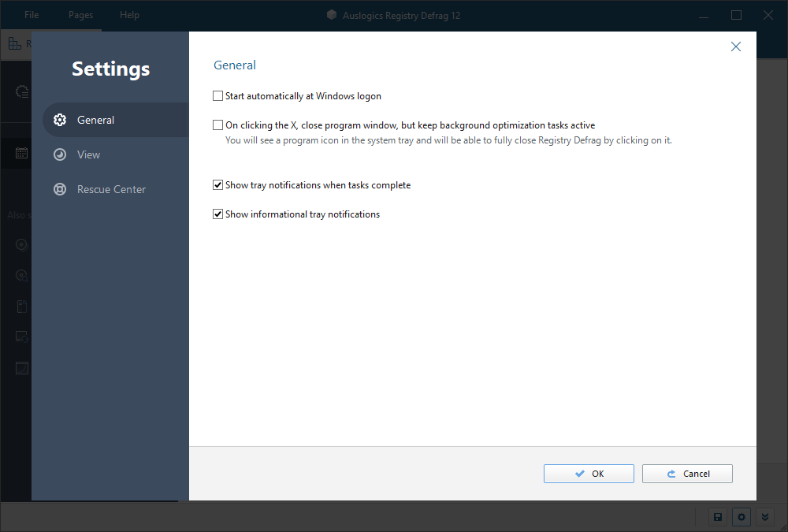The height and width of the screenshot is (532, 788).
Task: Click the window graph icon in main sidebar
Action: (x=21, y=368)
